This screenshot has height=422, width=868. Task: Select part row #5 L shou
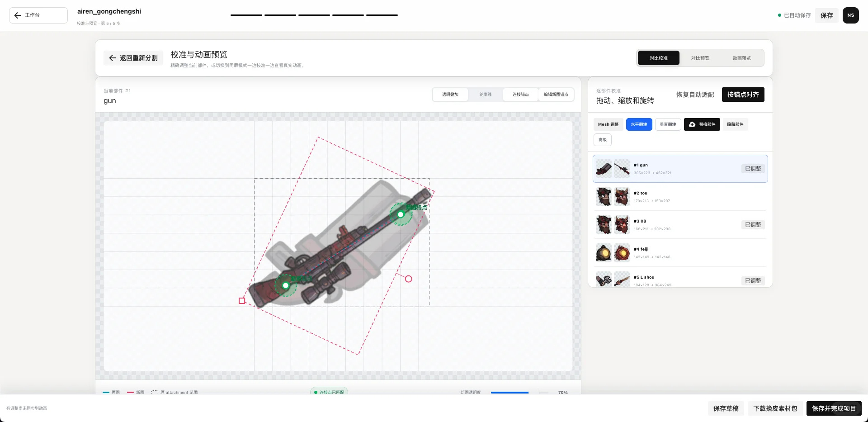(680, 278)
